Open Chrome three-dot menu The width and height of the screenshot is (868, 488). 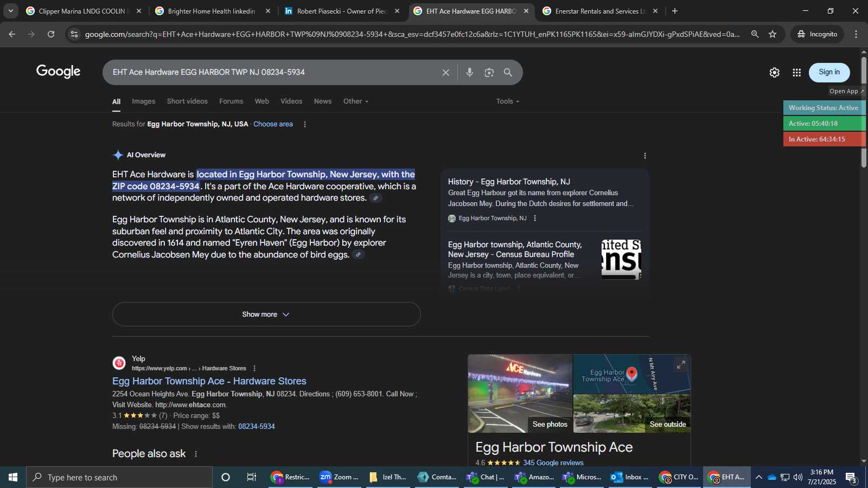tap(856, 34)
